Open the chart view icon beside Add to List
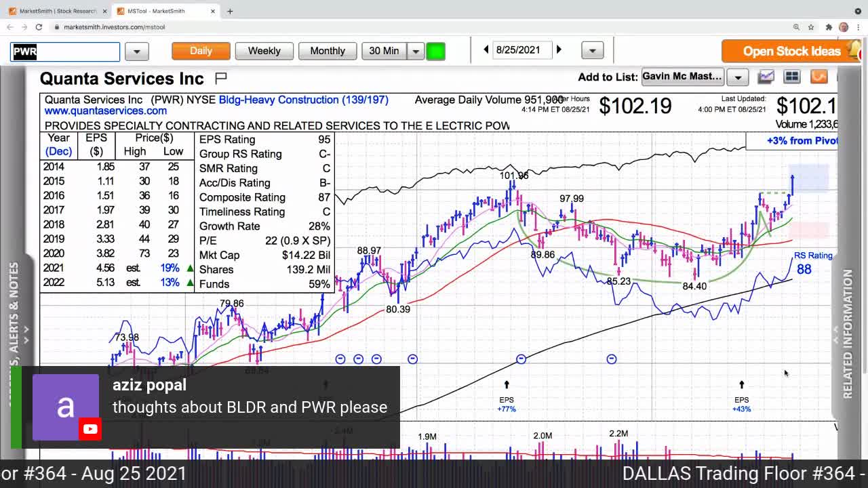Viewport: 868px width, 488px height. [x=766, y=77]
